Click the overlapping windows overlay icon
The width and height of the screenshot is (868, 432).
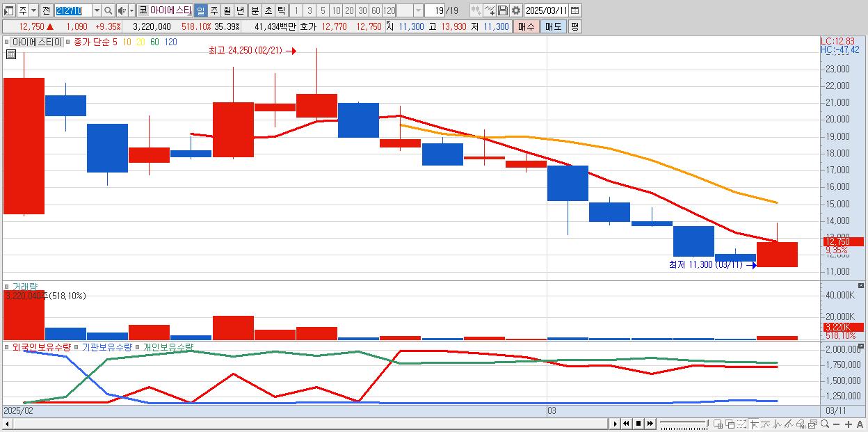point(730,424)
